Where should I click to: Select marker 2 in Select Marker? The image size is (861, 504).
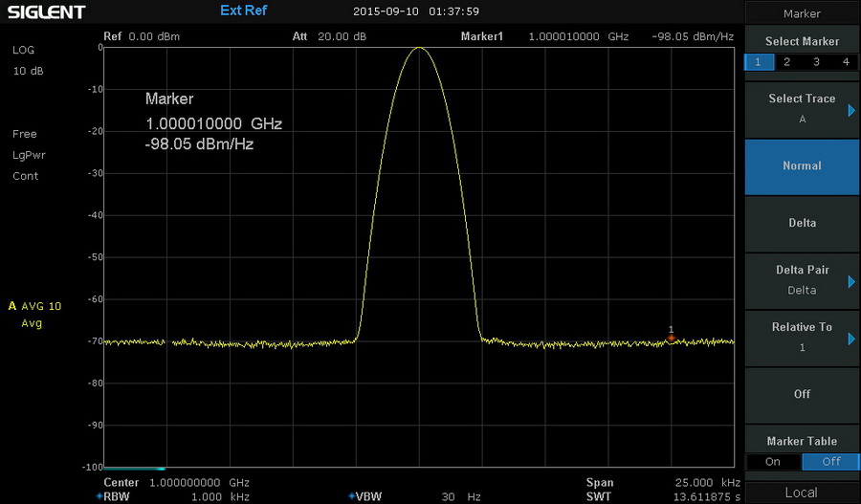coord(787,61)
